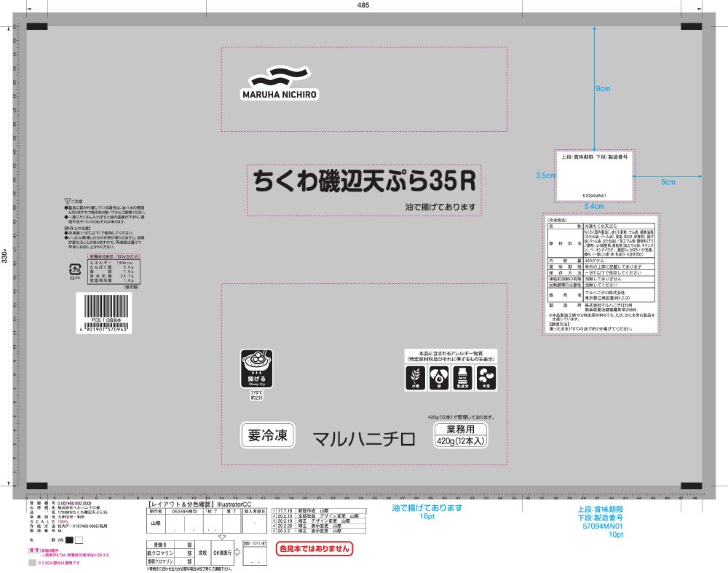The image size is (728, 573).
Task: Click the pink 備考 remark label
Action: 34,550
